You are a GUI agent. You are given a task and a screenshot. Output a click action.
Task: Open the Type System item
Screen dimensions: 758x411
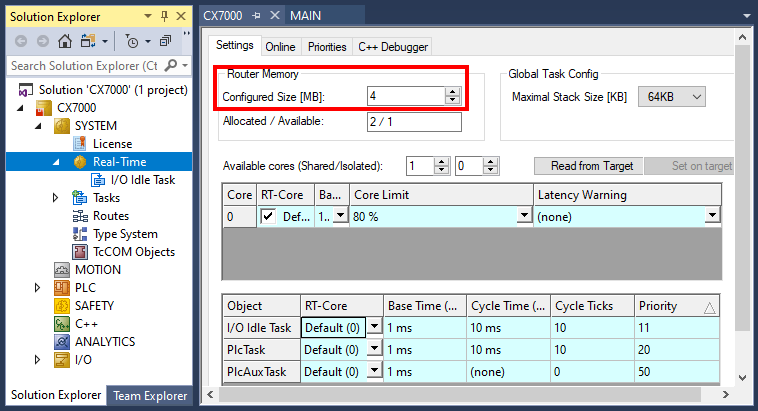tap(125, 234)
